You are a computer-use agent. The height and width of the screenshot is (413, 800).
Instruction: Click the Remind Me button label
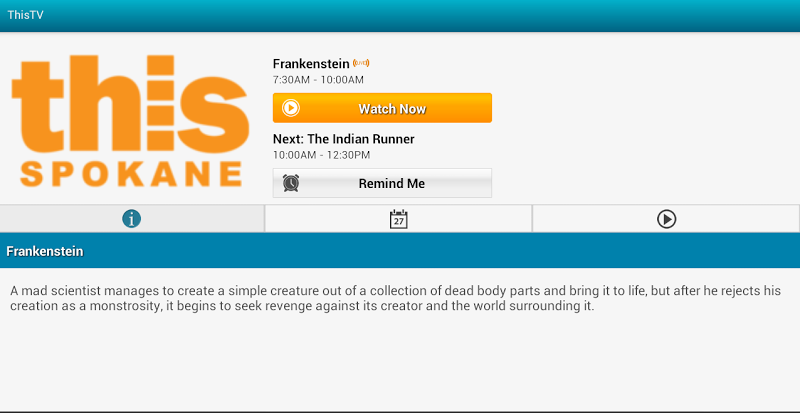point(391,183)
